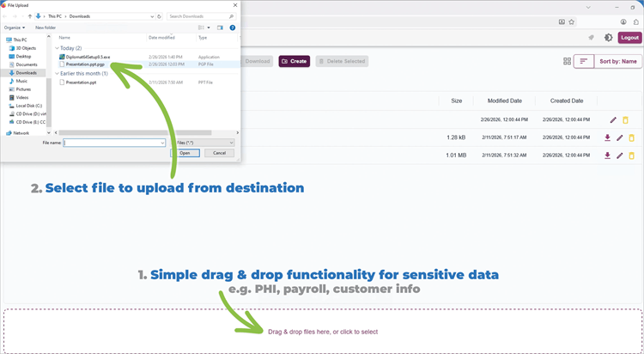The width and height of the screenshot is (644, 354).
Task: Switch to list view icon
Action: click(x=584, y=61)
